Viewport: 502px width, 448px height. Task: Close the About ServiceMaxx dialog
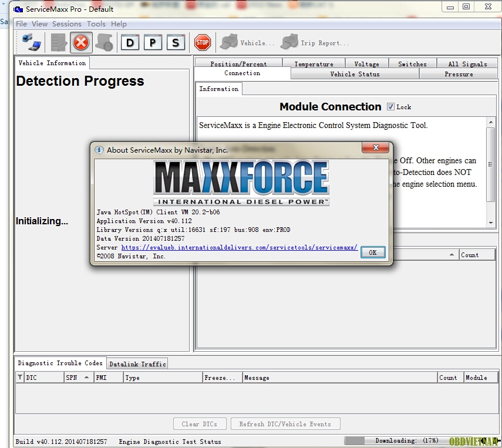tap(376, 147)
